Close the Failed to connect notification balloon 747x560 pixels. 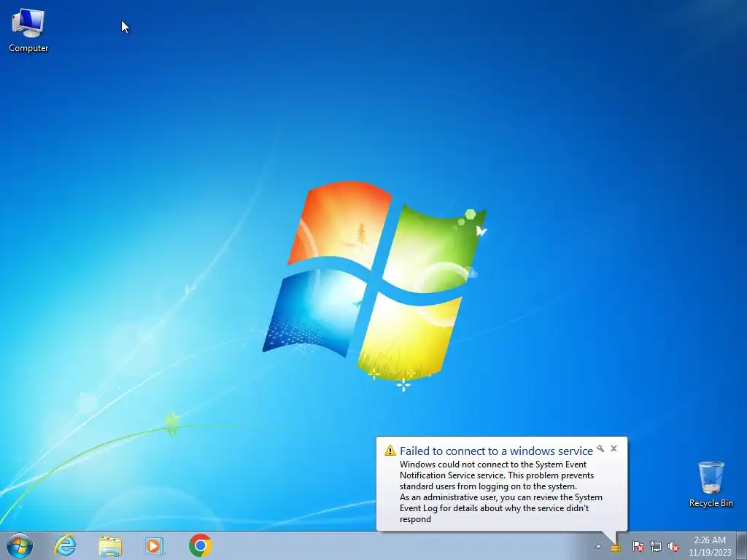tap(614, 448)
